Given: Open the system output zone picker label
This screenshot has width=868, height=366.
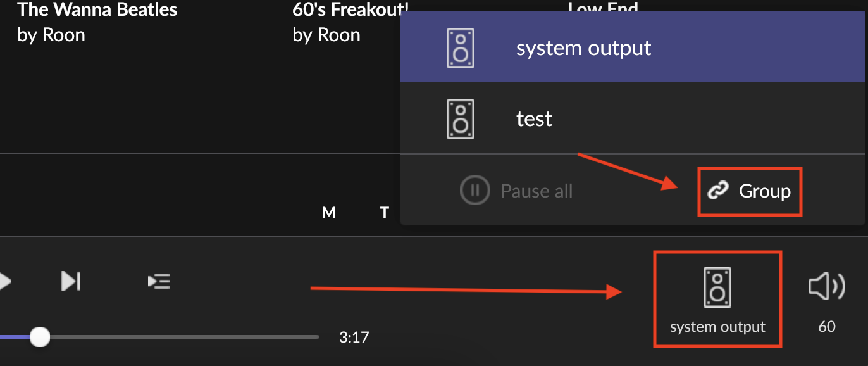Looking at the screenshot, I should click(x=717, y=327).
